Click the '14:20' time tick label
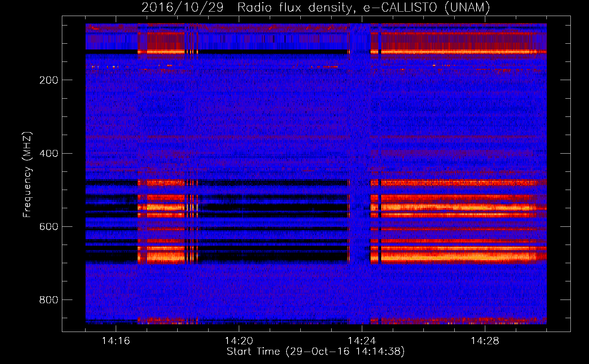 239,341
